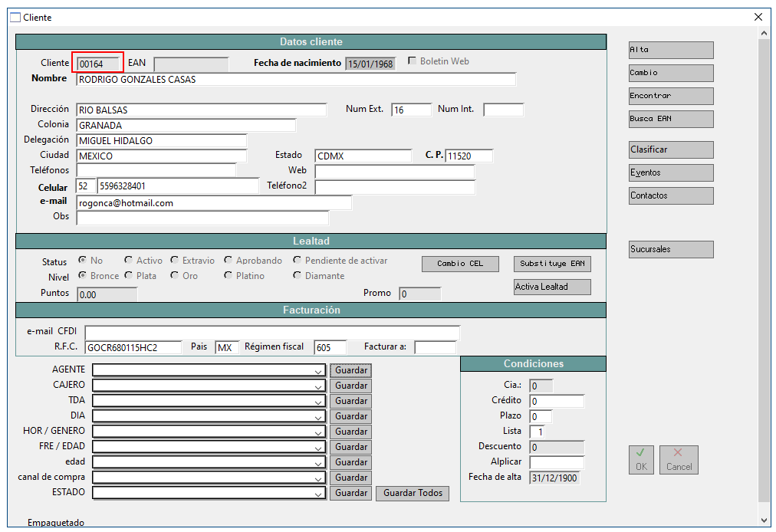The width and height of the screenshot is (776, 532).
Task: Confirm with the OK checkmark button
Action: (641, 460)
